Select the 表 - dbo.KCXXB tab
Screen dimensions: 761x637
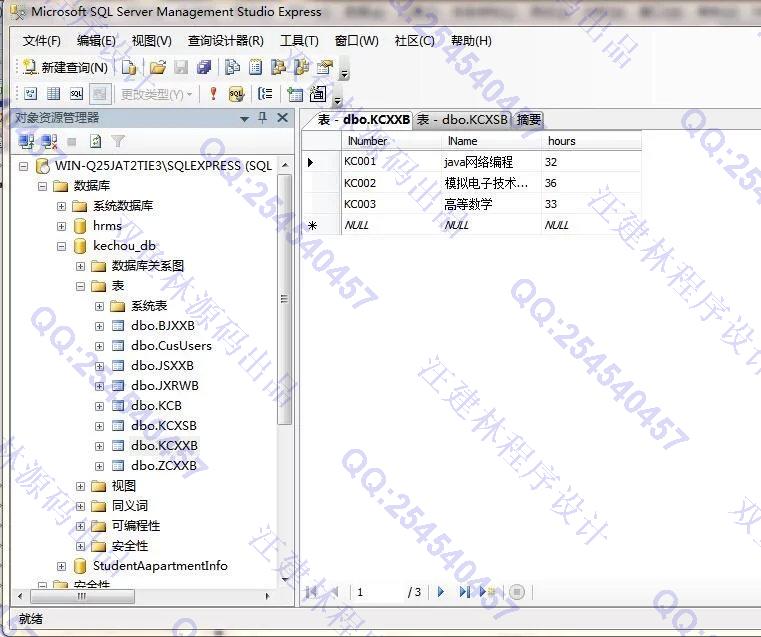point(364,119)
